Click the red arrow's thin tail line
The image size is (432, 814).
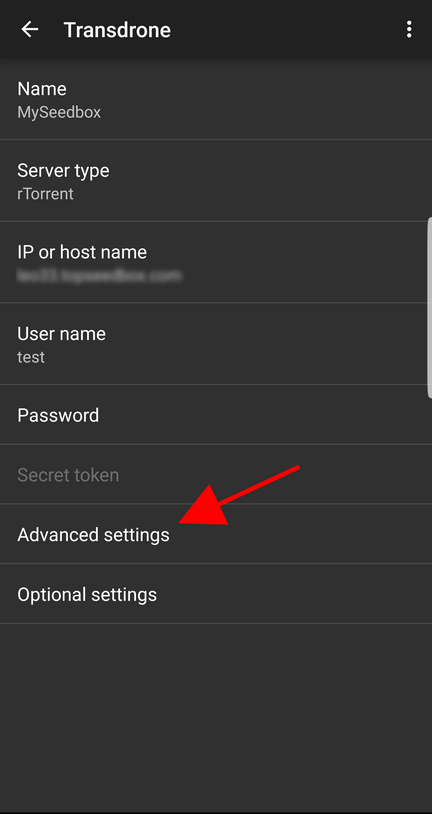[260, 485]
